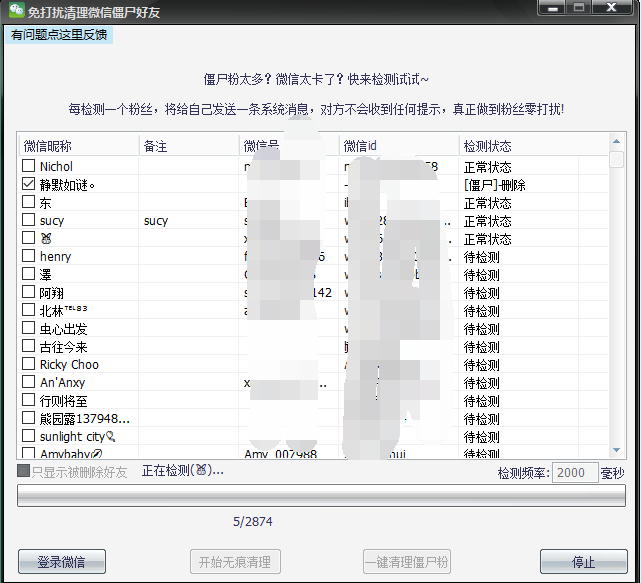The image size is (641, 583).
Task: Tick the checkbox for 阿翔
Action: (28, 292)
